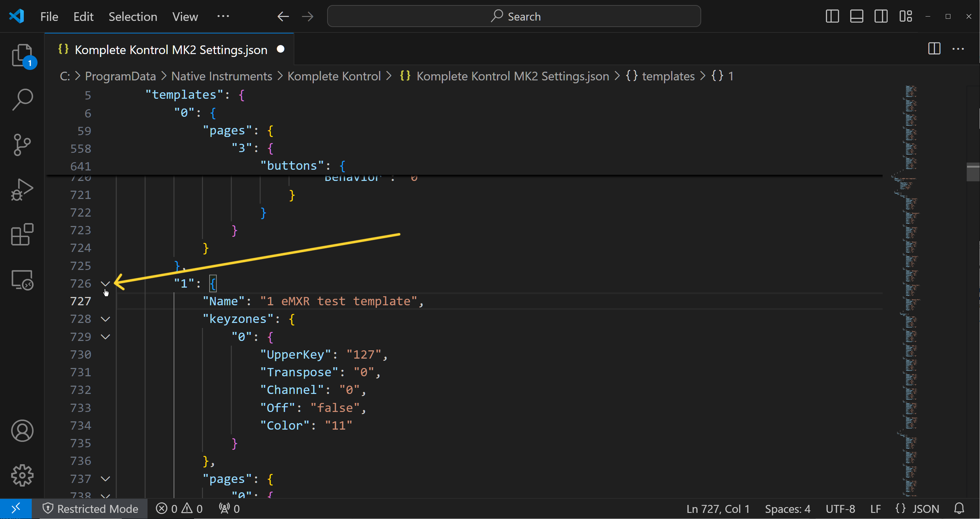The width and height of the screenshot is (980, 519).
Task: Click Restricted Mode in the status bar
Action: click(90, 508)
